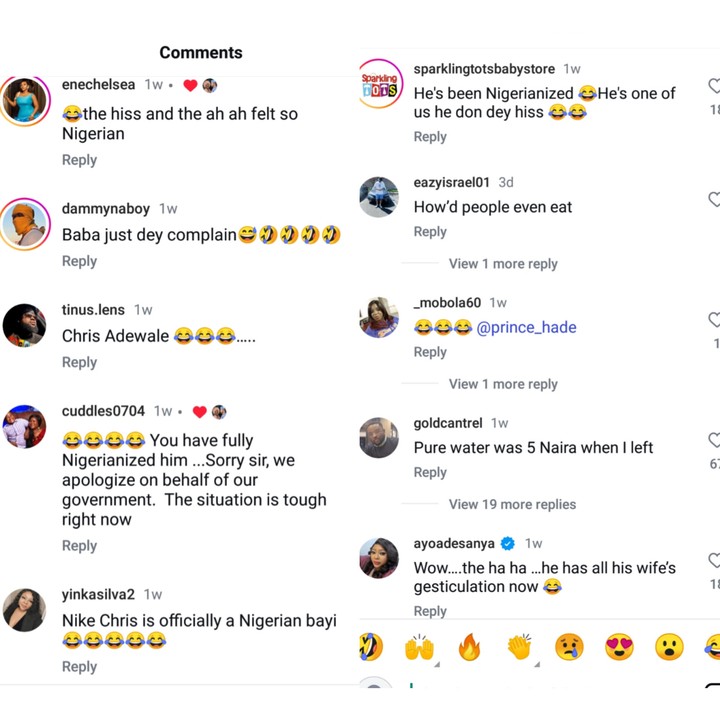Open the cuddles0704 username profile link
Screen dimensions: 720x720
tap(103, 411)
